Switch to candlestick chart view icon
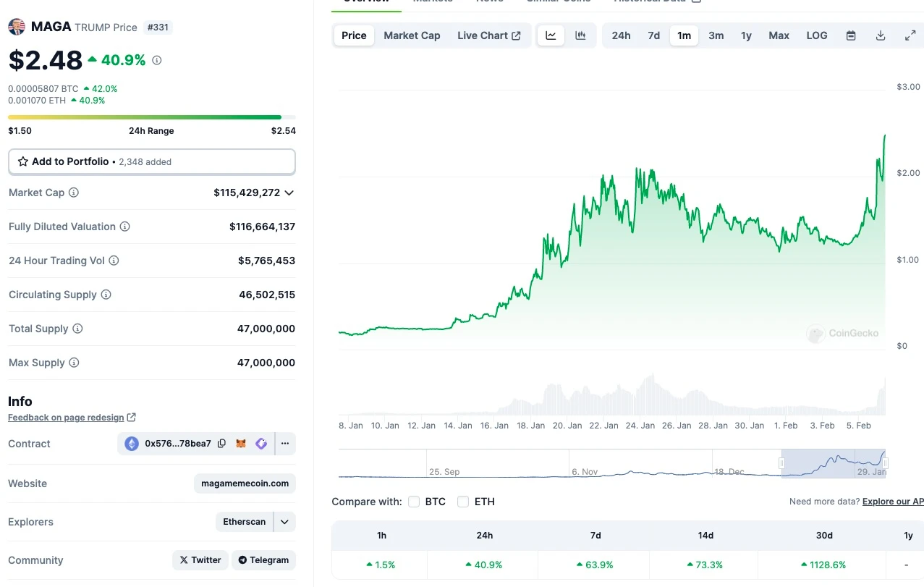The width and height of the screenshot is (924, 587). 580,35
